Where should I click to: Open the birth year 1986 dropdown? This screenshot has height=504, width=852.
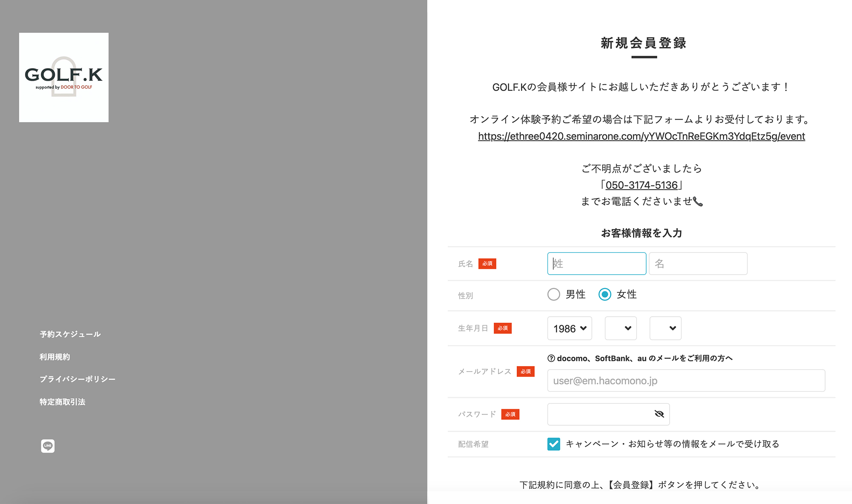569,328
